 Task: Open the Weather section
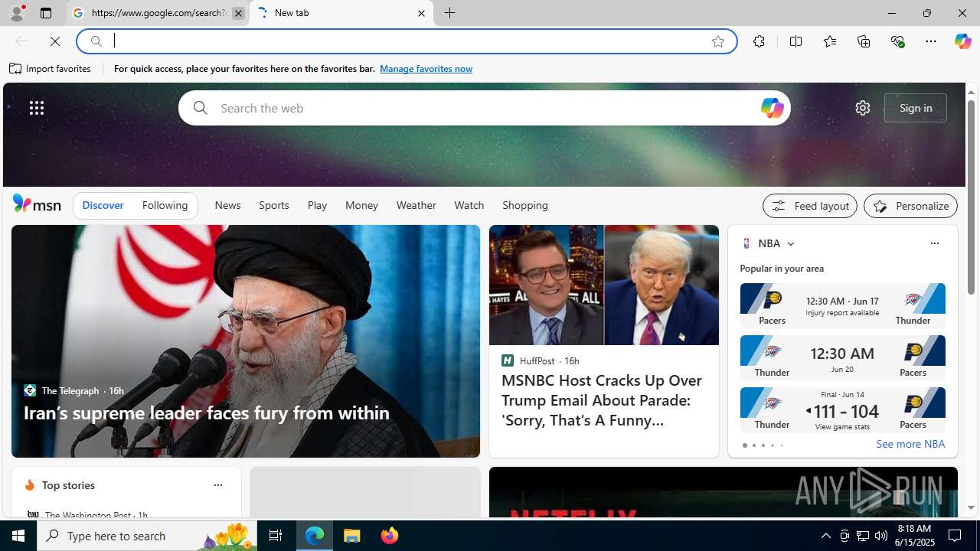pyautogui.click(x=416, y=205)
